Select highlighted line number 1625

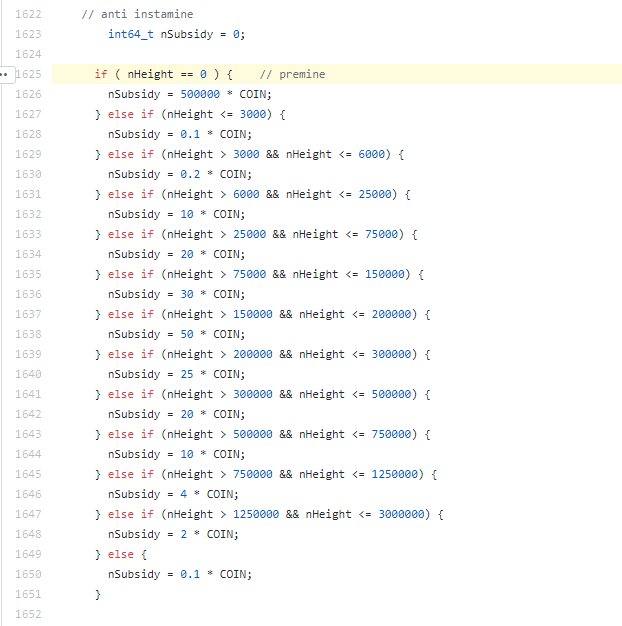point(28,74)
